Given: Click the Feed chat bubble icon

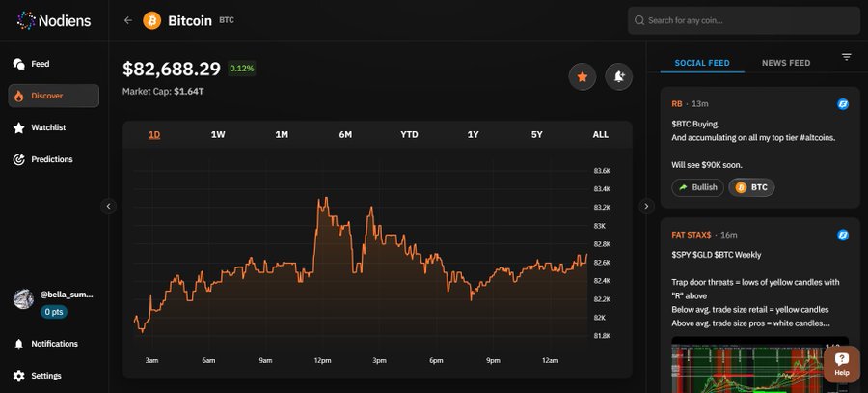Looking at the screenshot, I should click(x=19, y=64).
